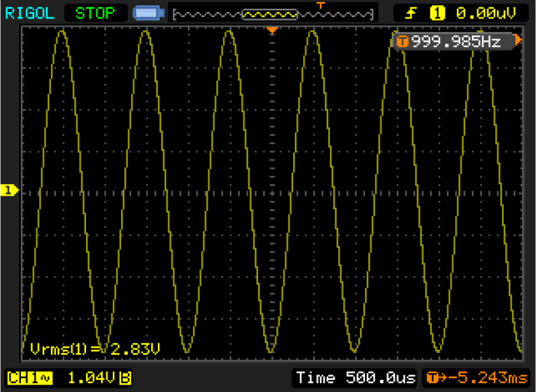The height and width of the screenshot is (392, 537).
Task: Click the waveform memory position overview bar
Action: (273, 15)
